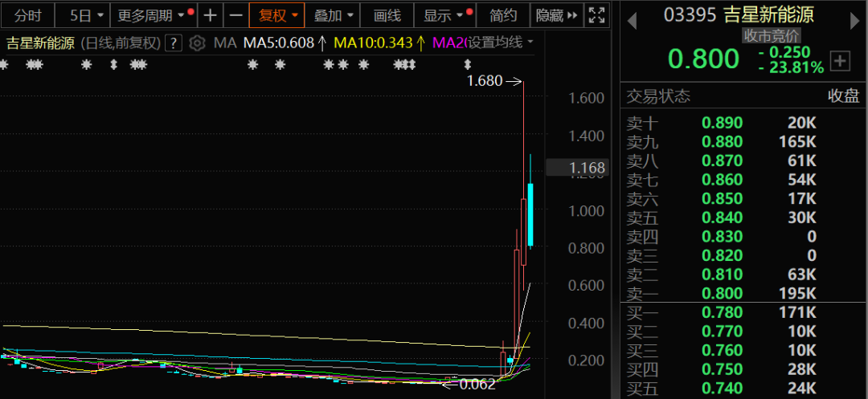868x399 pixels.
Task: Switch to the 分时 intraday view
Action: [27, 15]
